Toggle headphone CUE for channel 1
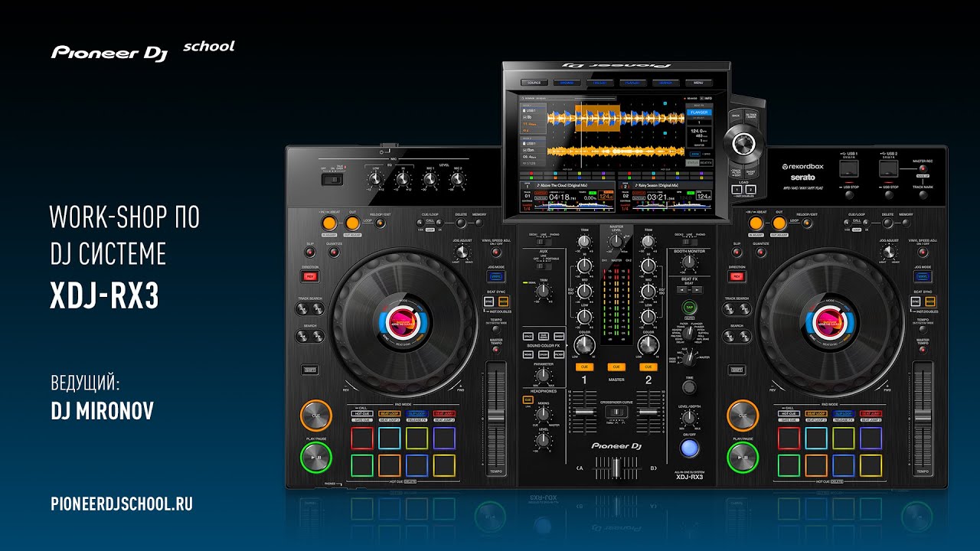The width and height of the screenshot is (980, 551). tap(585, 367)
